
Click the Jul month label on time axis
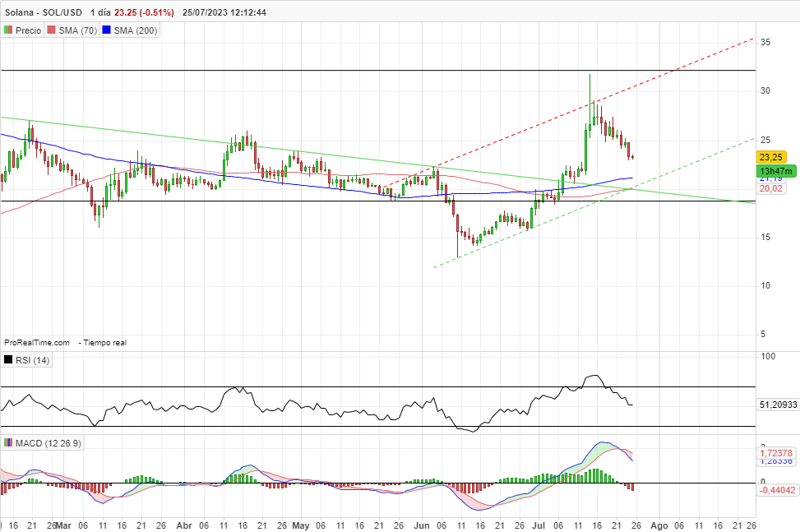click(539, 525)
